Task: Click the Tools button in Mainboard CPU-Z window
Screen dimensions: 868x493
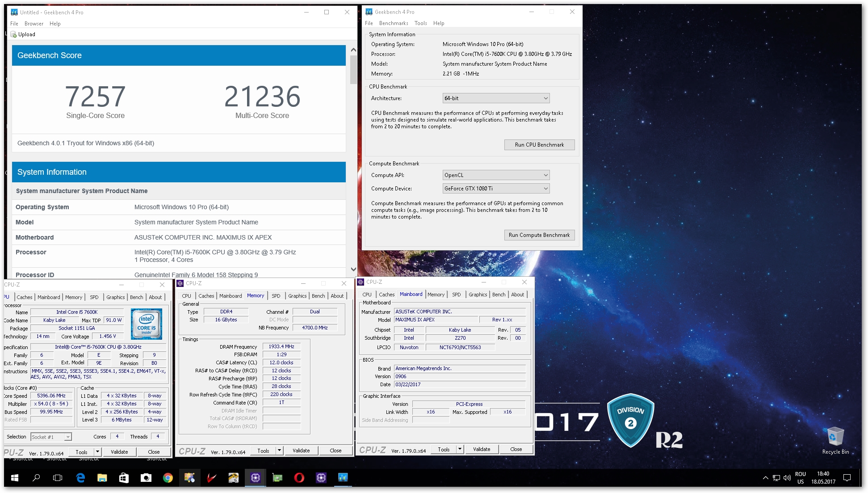Action: [444, 449]
